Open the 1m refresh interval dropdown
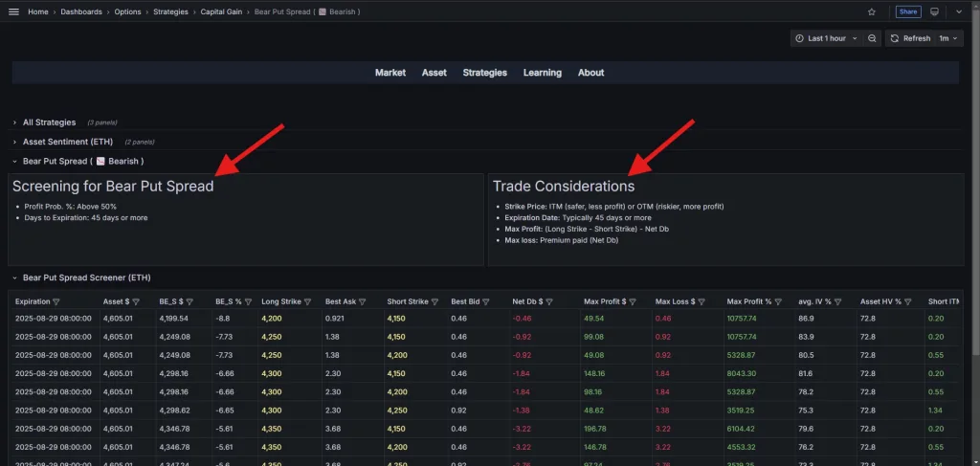The width and height of the screenshot is (980, 466). pos(947,38)
